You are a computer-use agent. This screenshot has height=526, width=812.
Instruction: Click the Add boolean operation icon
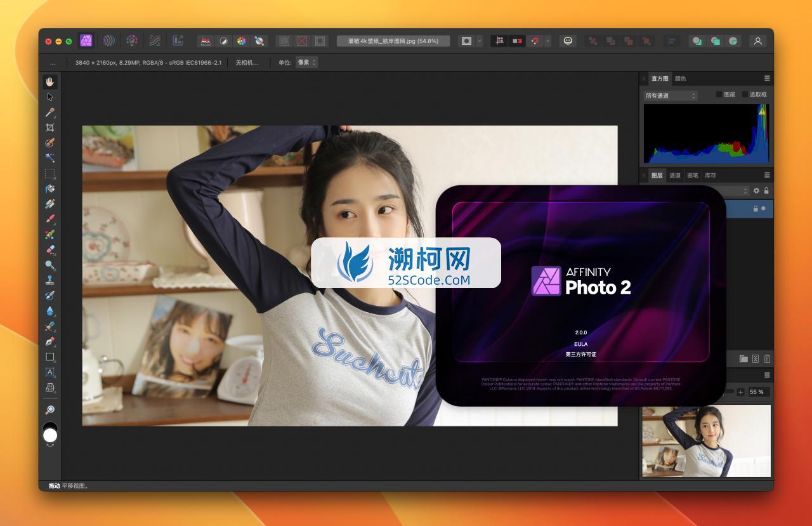click(697, 41)
